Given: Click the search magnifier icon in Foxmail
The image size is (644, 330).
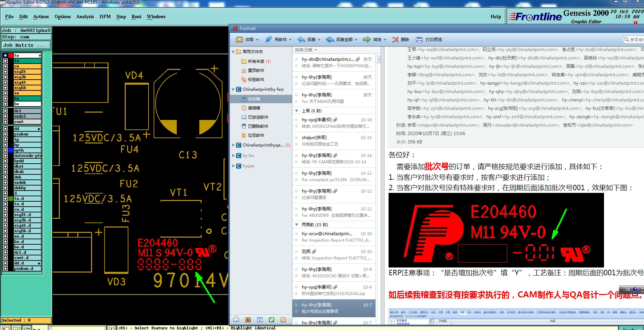Looking at the screenshot, I should [x=627, y=40].
